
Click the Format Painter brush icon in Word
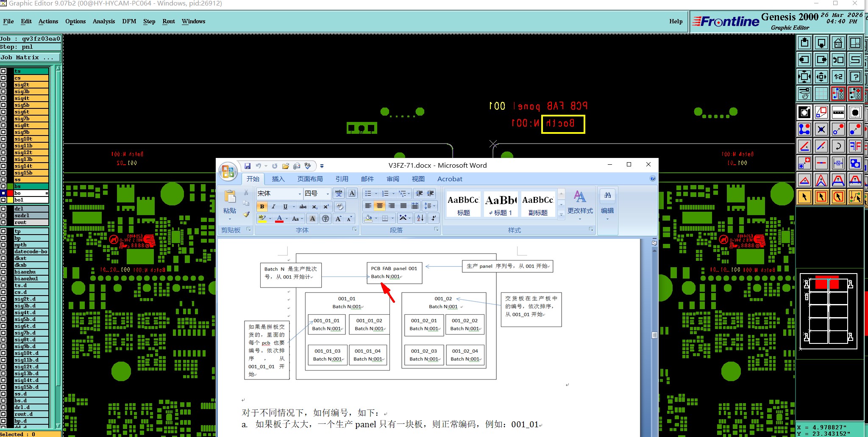coord(246,214)
